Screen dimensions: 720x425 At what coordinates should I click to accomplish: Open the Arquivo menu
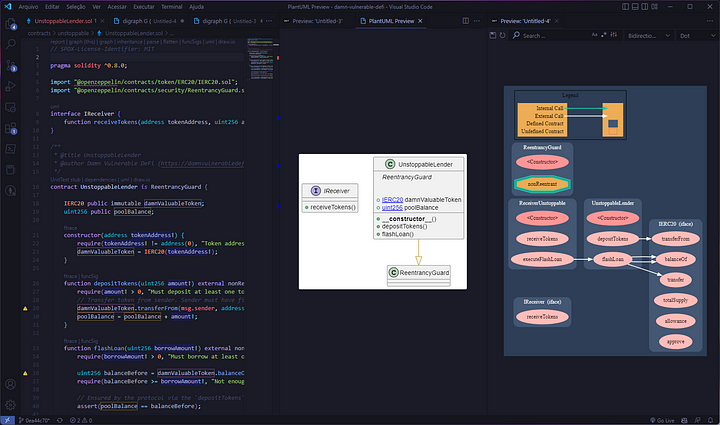click(28, 7)
